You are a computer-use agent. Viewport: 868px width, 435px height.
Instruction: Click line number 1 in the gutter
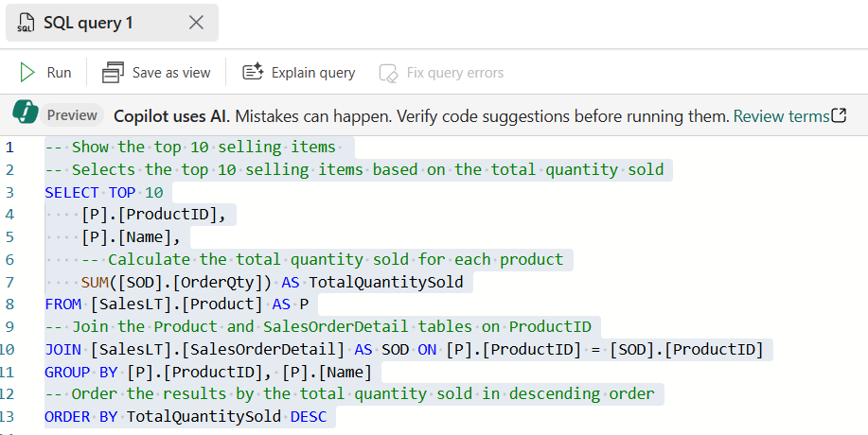pos(9,147)
